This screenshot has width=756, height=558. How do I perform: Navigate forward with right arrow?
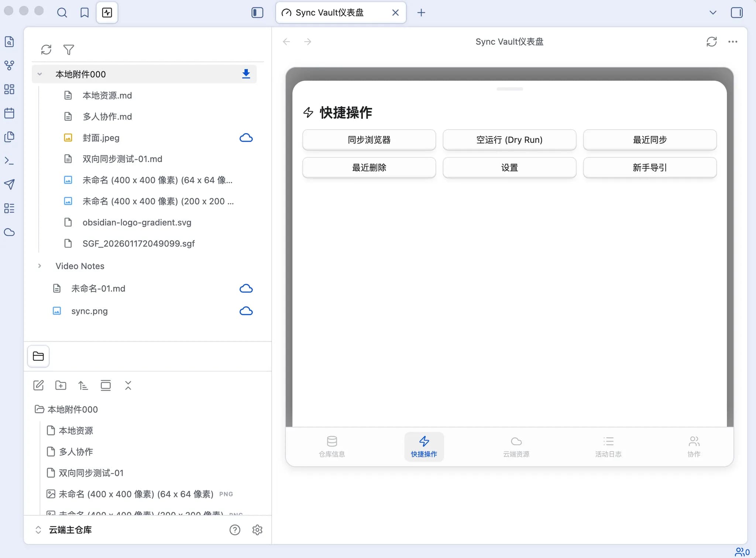(x=307, y=42)
